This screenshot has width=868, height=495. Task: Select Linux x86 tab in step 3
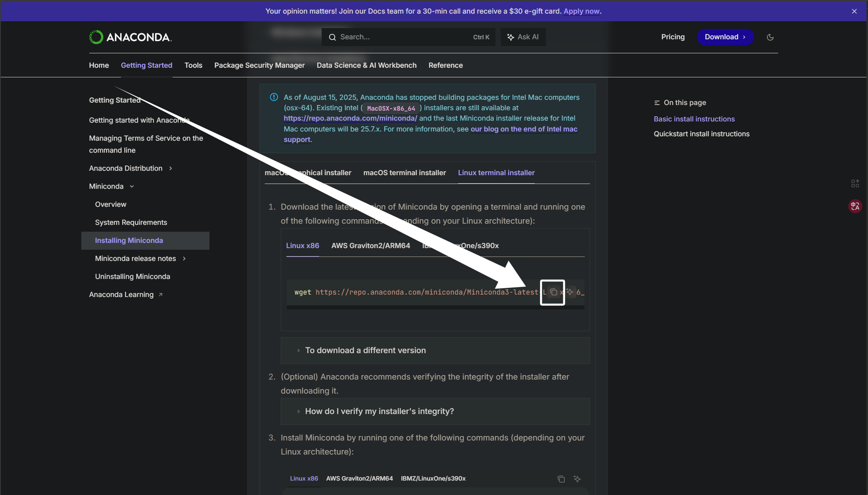click(x=304, y=479)
